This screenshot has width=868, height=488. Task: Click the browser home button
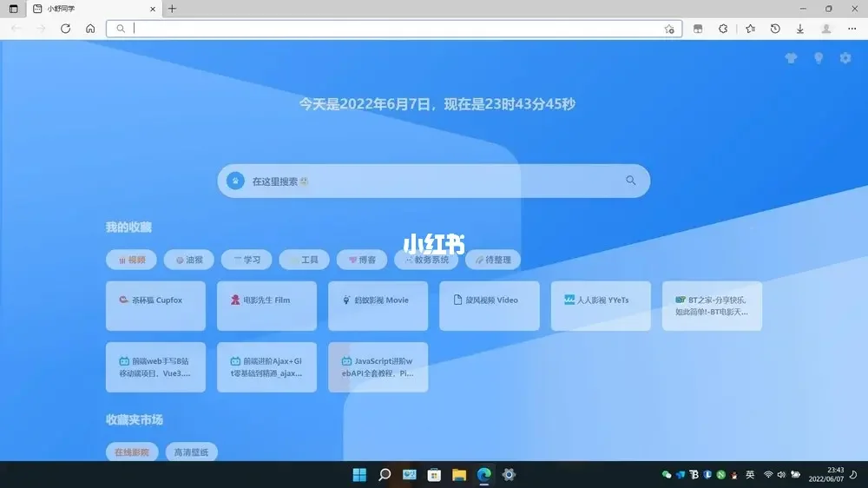click(90, 29)
